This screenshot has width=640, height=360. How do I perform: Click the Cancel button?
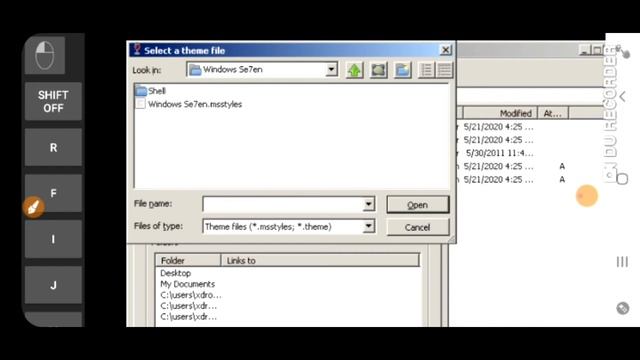pos(418,227)
